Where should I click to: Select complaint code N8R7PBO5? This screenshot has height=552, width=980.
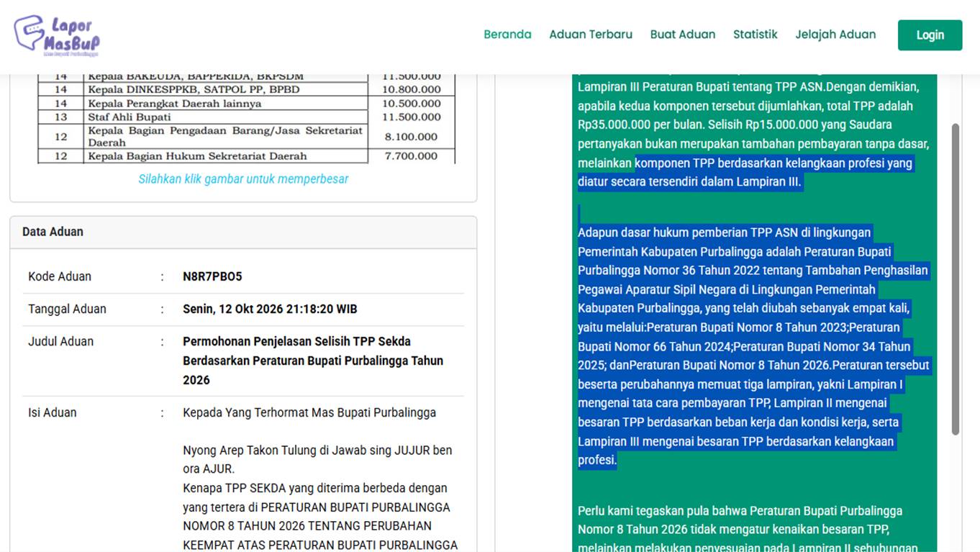pos(212,276)
